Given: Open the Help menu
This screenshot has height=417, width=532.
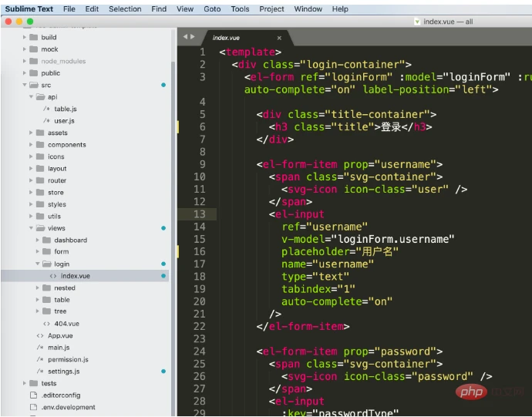Looking at the screenshot, I should point(340,9).
